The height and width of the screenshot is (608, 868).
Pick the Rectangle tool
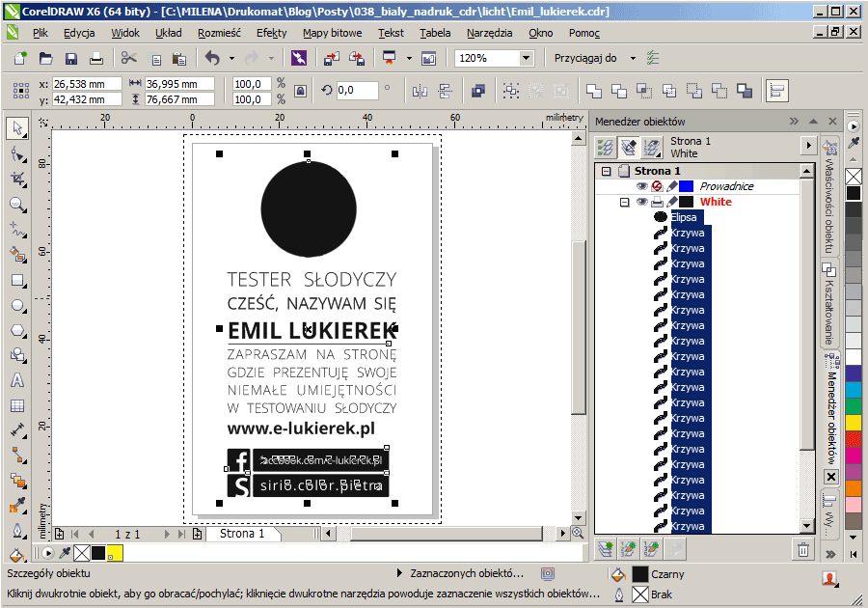click(x=17, y=281)
